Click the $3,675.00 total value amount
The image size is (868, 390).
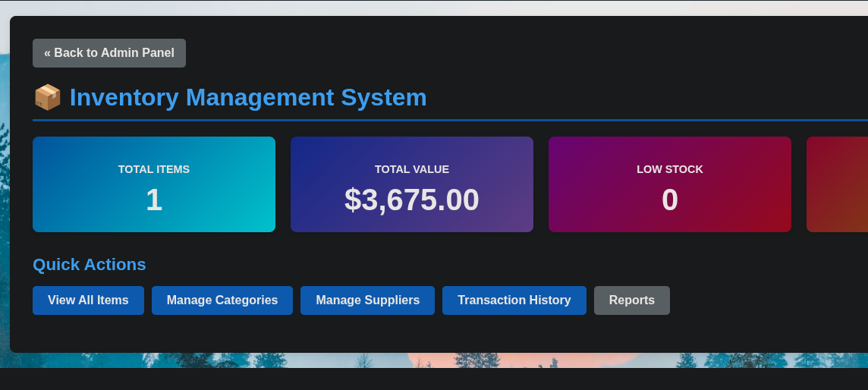(412, 200)
